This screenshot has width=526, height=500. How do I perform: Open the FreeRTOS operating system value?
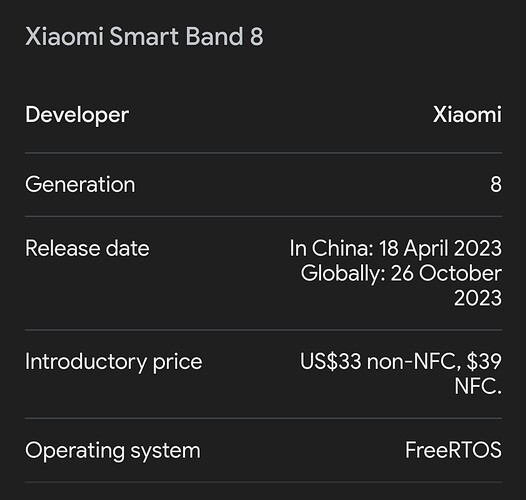pyautogui.click(x=454, y=450)
